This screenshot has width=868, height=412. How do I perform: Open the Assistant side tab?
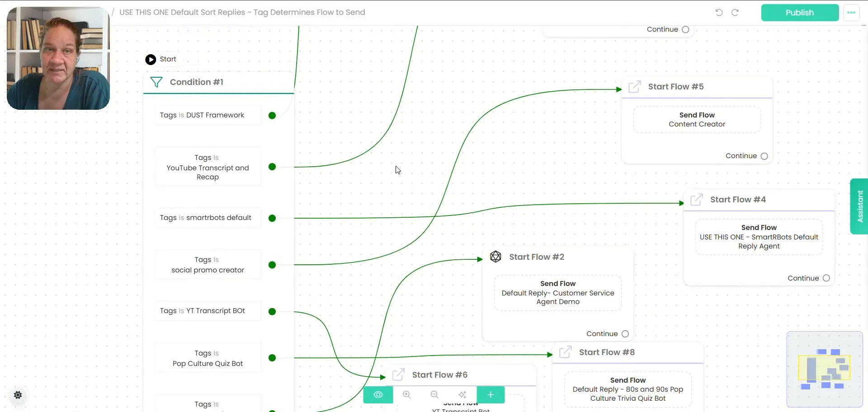point(859,206)
